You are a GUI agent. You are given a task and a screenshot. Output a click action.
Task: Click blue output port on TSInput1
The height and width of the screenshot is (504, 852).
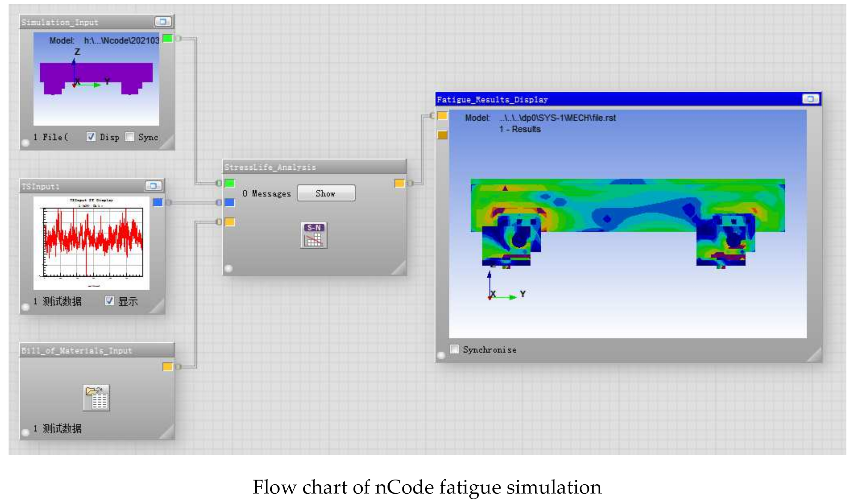click(158, 202)
